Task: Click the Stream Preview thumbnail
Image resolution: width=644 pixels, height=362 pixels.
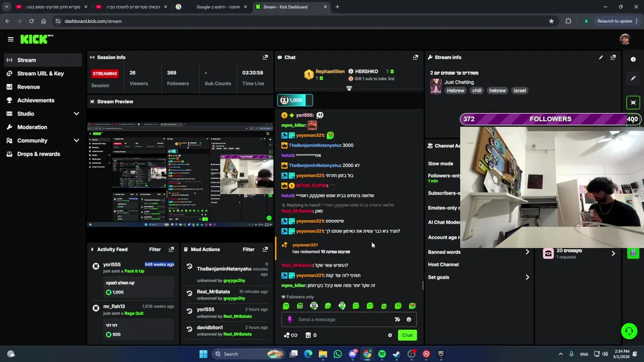Action: [x=180, y=174]
